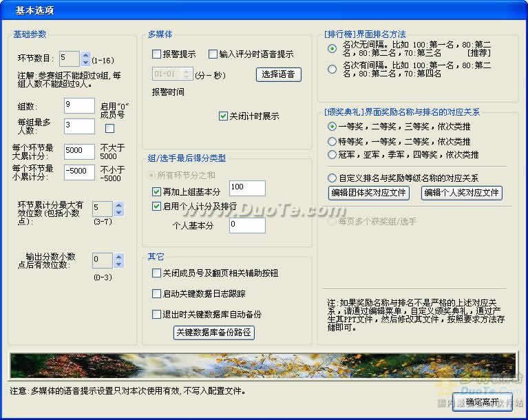The height and width of the screenshot is (420, 528).
Task: Decrease 输出分数小数点后有效位数 with down arrow
Action: pyautogui.click(x=118, y=264)
